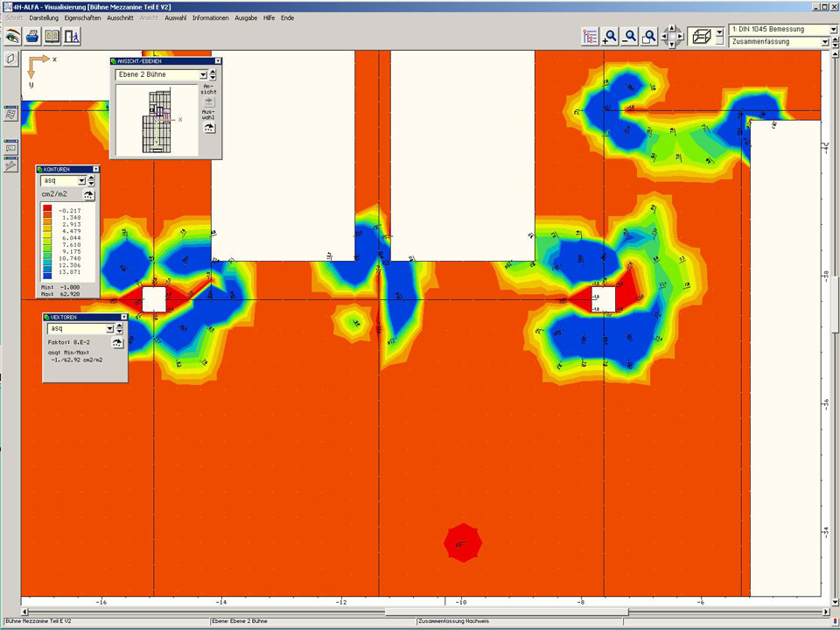Screen dimensions: 840x630
Task: Click the zoom in magnifier
Action: pos(610,36)
